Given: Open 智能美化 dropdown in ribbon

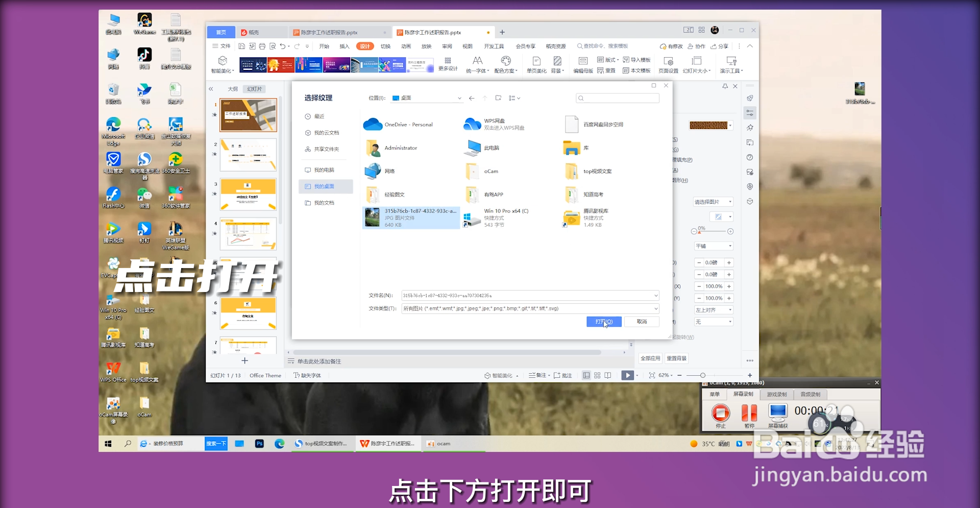Looking at the screenshot, I should (223, 65).
